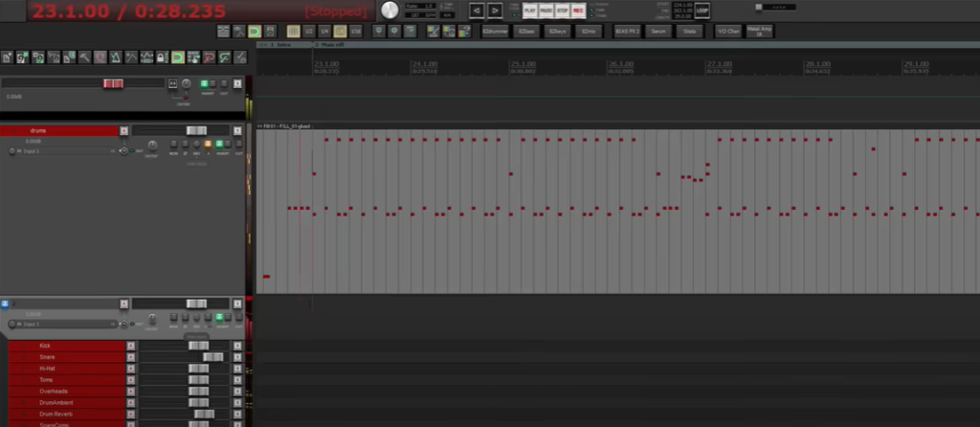Click the wave envelope icon beside the lock

146,57
